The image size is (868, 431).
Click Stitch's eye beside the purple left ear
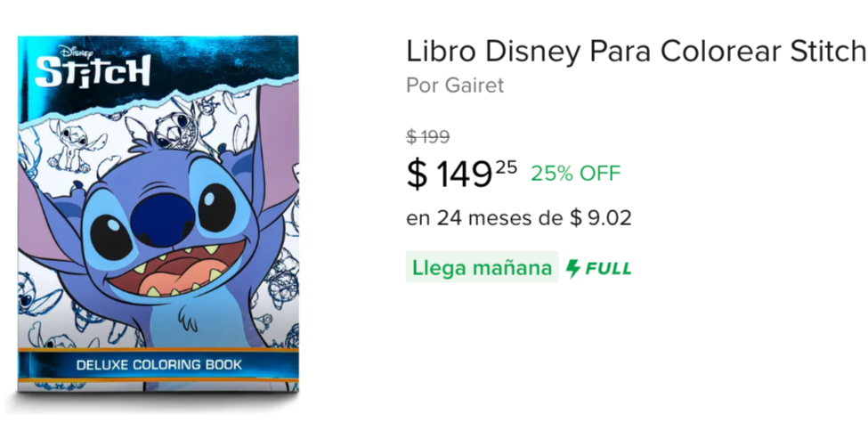tap(110, 235)
